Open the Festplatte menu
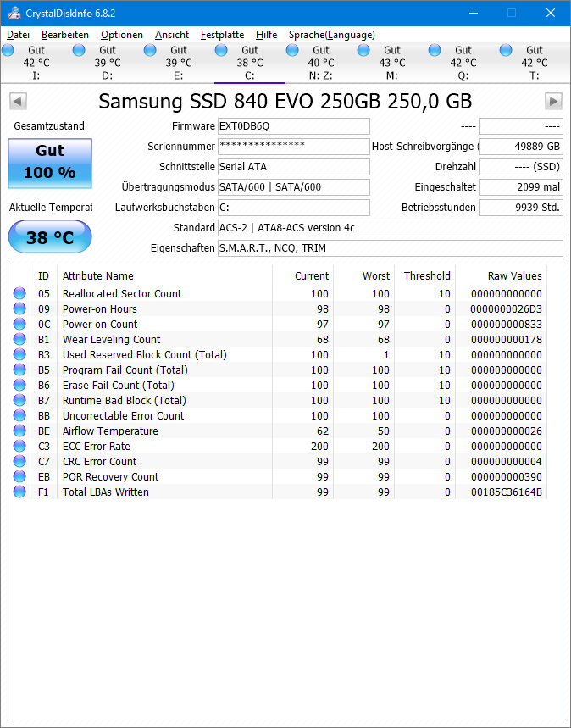The height and width of the screenshot is (728, 571). pyautogui.click(x=222, y=35)
